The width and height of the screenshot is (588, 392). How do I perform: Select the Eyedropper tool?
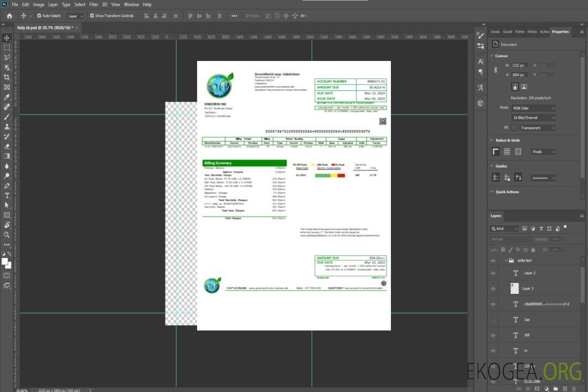pos(7,97)
